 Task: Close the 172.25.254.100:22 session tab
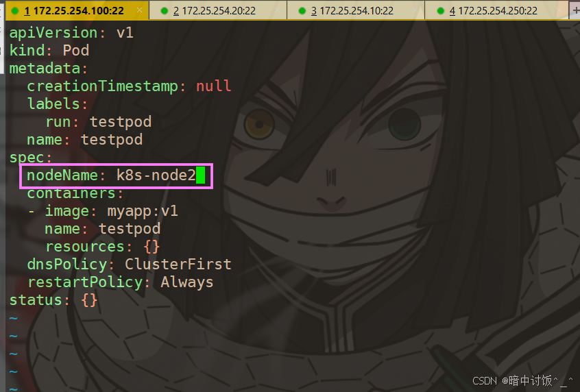[139, 10]
